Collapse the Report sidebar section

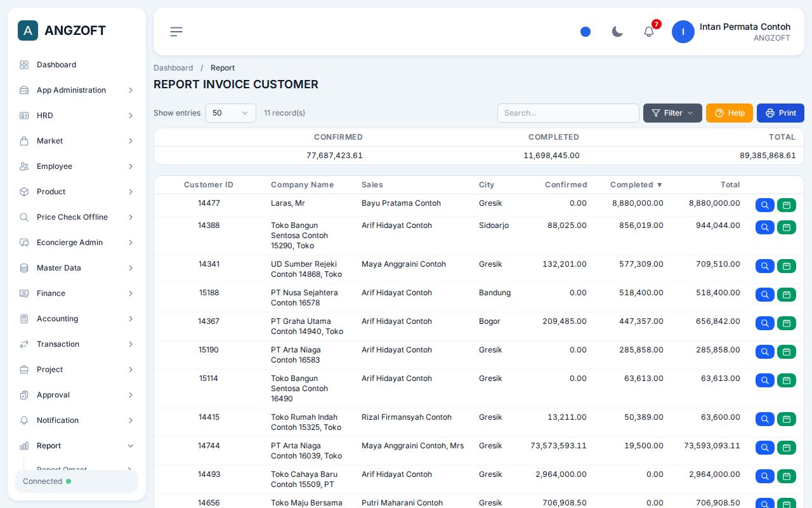77,446
